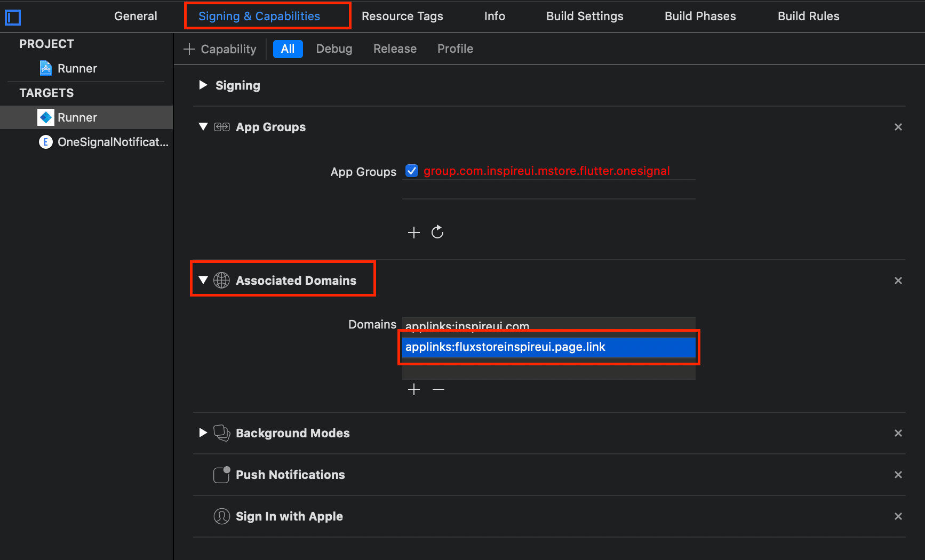Select the All configuration filter
The image size is (925, 560).
click(288, 49)
